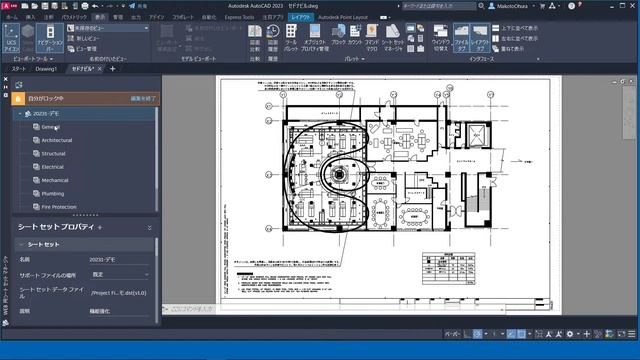
Task: Switch to the Insert ribbon tab
Action: pos(30,17)
